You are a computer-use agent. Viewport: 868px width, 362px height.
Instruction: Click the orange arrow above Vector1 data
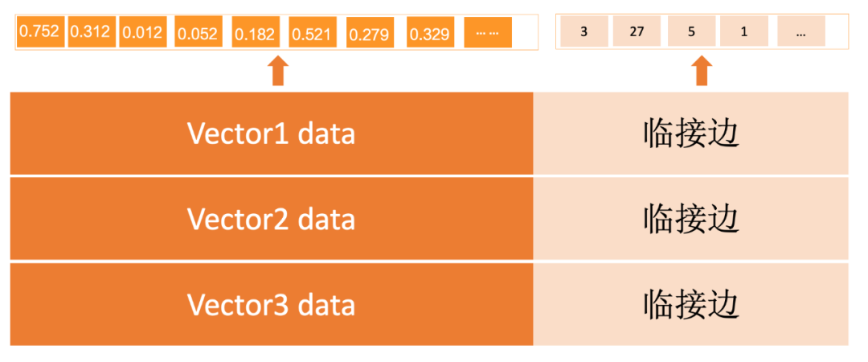click(278, 71)
